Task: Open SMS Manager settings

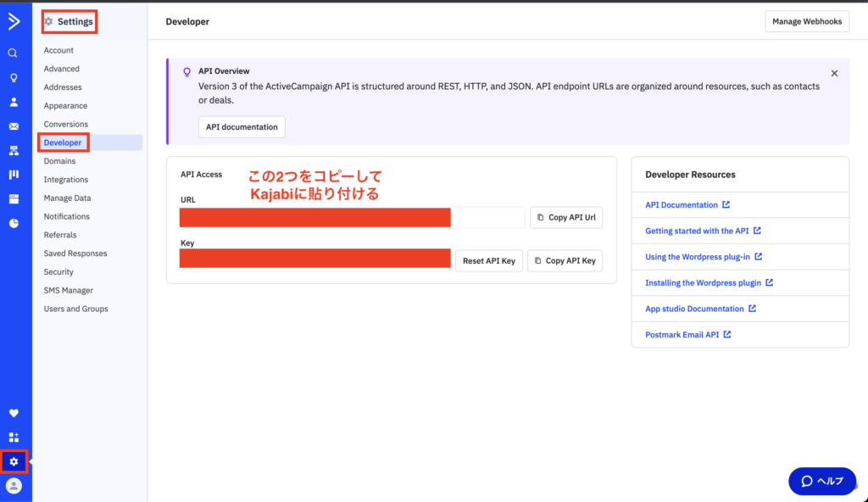Action: coord(69,290)
